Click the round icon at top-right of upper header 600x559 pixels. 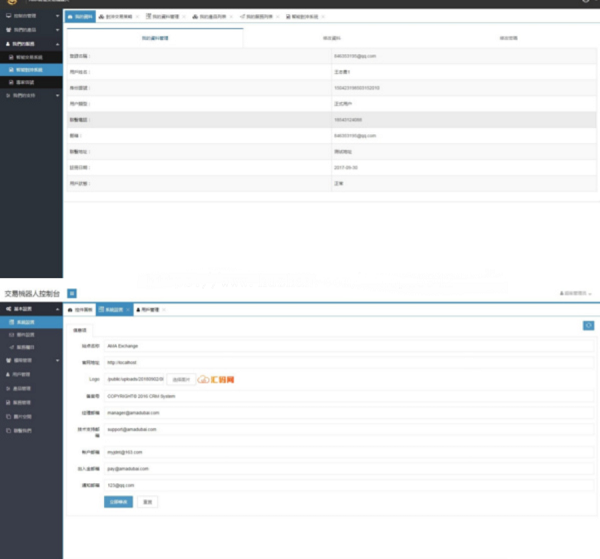pyautogui.click(x=587, y=3)
